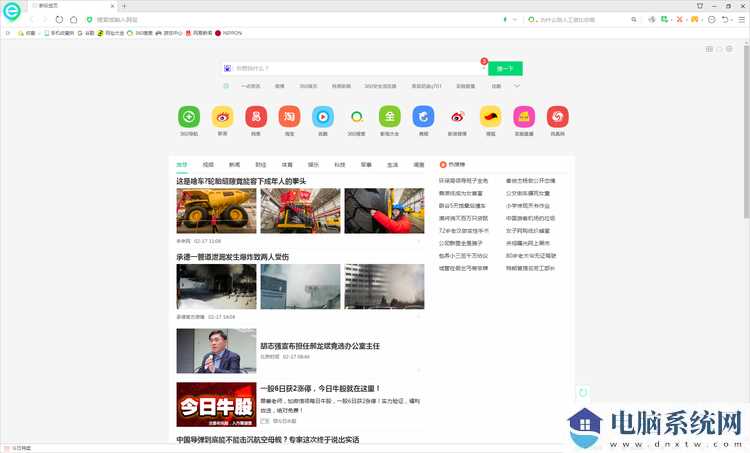Click the 360 browser logo avatar
Viewport: 750px width, 453px height.
tap(11, 11)
